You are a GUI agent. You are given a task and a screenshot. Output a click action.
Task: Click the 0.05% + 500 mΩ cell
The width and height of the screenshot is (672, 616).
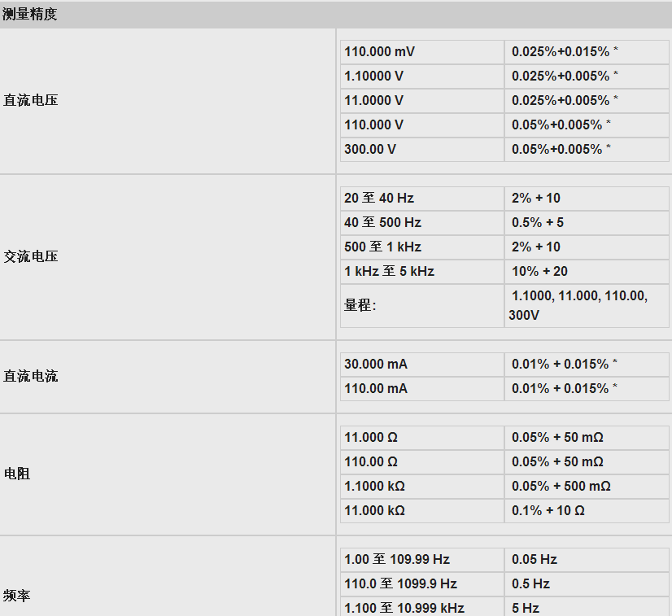(561, 486)
